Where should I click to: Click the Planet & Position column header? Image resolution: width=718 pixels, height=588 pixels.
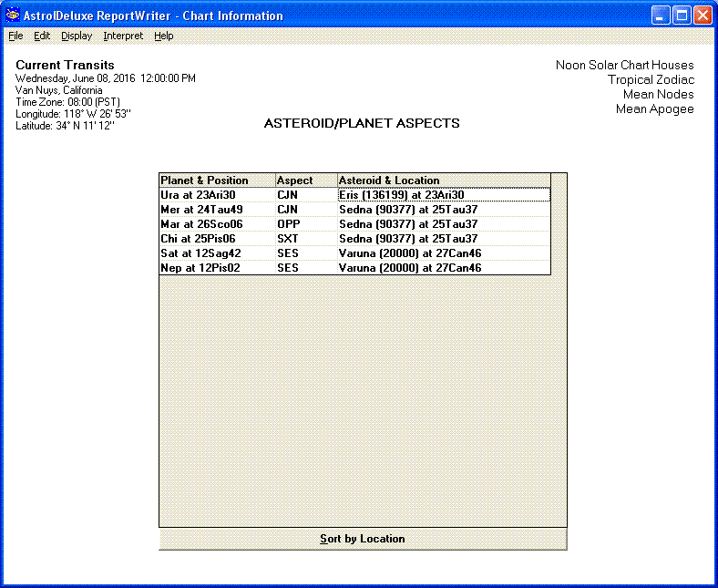click(217, 181)
